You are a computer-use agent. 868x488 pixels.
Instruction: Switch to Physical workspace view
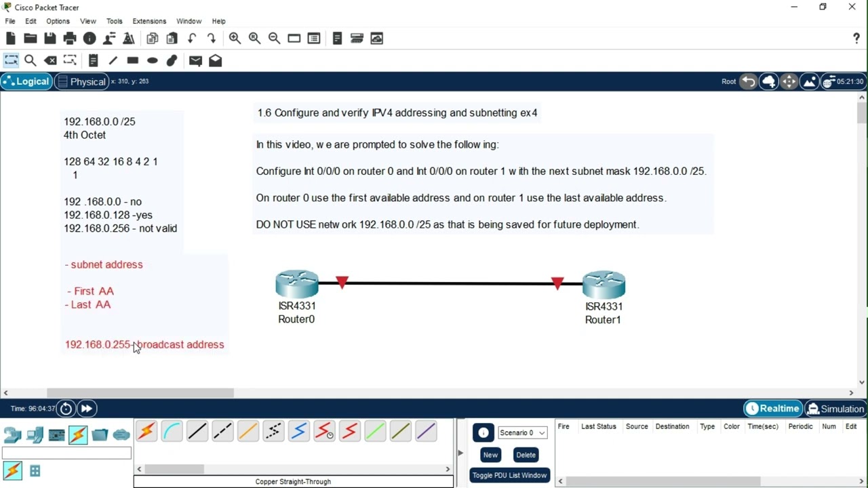pyautogui.click(x=81, y=81)
